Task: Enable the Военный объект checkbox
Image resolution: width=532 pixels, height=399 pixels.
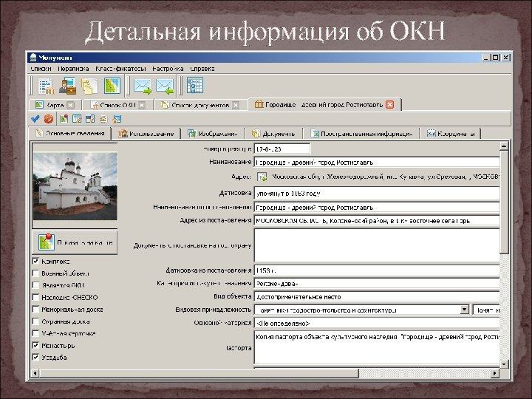Action: click(35, 273)
